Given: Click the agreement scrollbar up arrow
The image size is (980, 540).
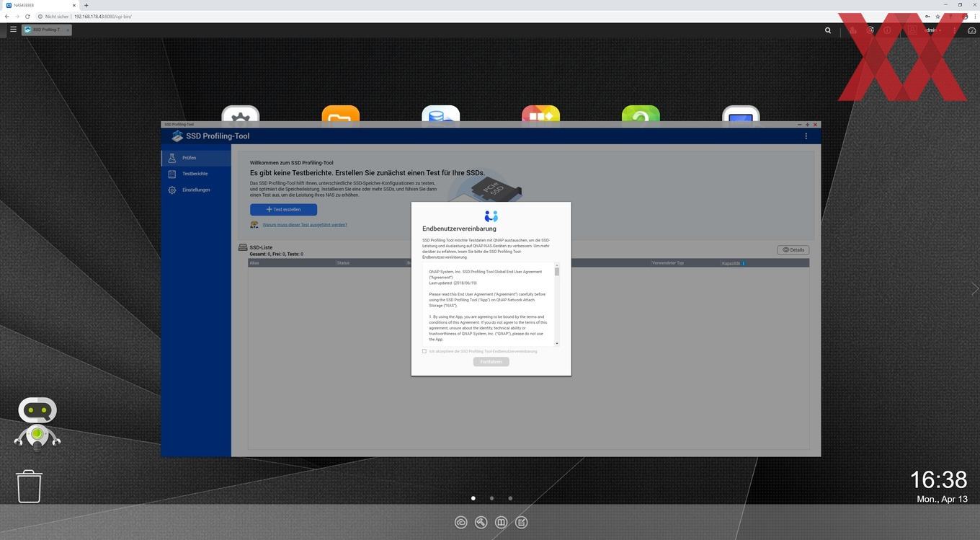Looking at the screenshot, I should click(x=557, y=265).
